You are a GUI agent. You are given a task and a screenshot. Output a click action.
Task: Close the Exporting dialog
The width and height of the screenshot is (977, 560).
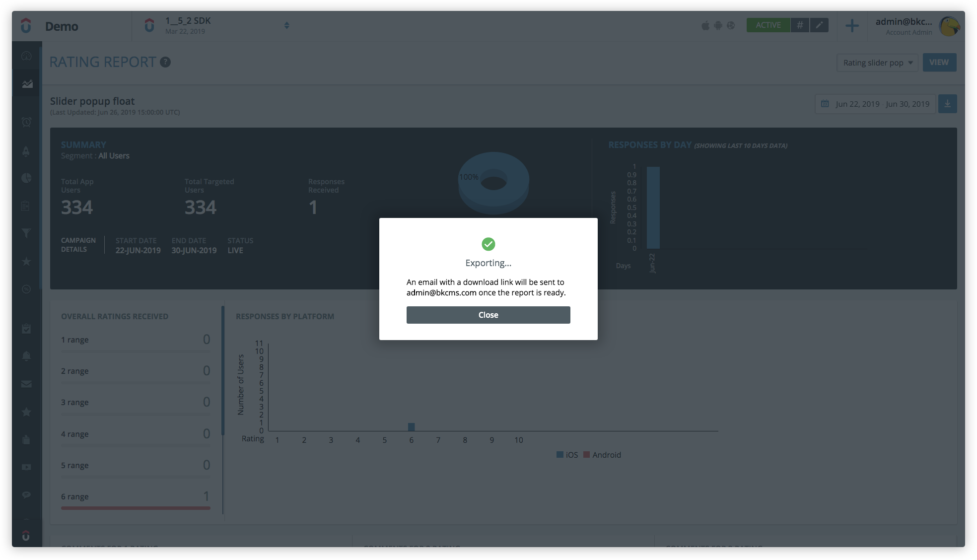point(488,315)
